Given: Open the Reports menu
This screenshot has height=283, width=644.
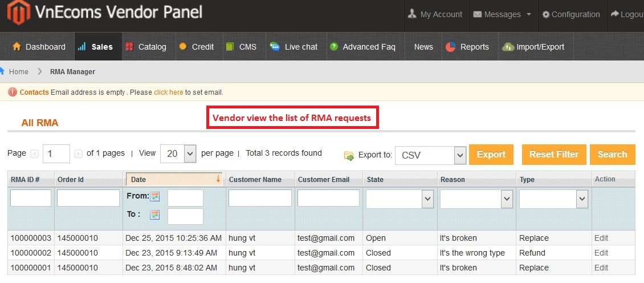Looking at the screenshot, I should [470, 46].
